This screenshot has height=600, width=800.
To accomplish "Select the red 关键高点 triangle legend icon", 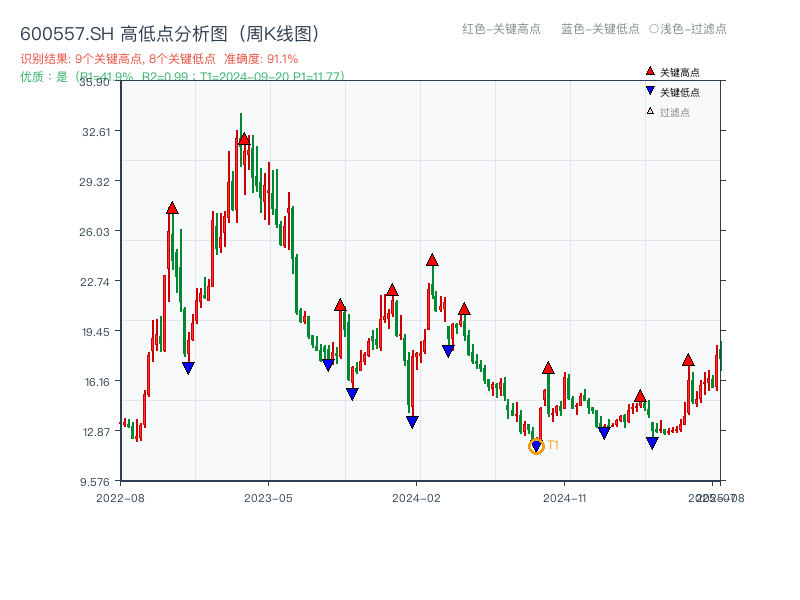I will click(648, 70).
